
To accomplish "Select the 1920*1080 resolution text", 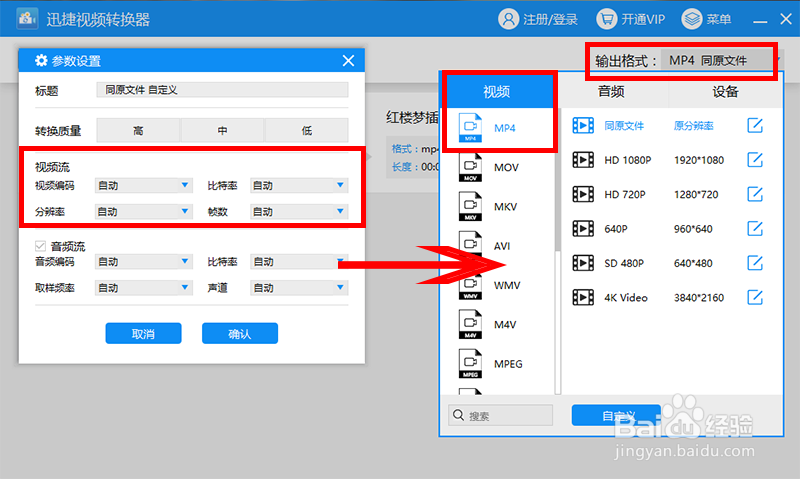I will pyautogui.click(x=698, y=160).
